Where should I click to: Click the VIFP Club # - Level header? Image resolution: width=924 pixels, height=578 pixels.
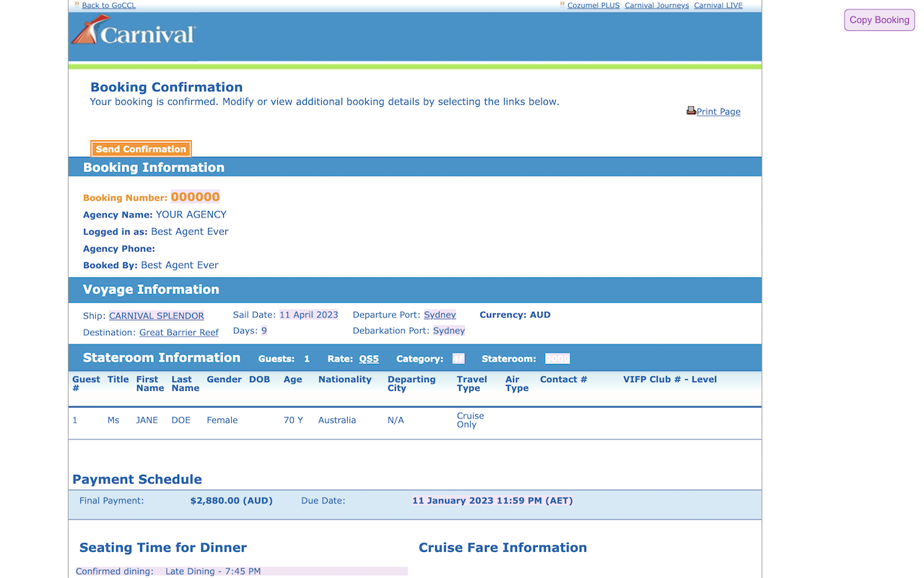point(670,379)
